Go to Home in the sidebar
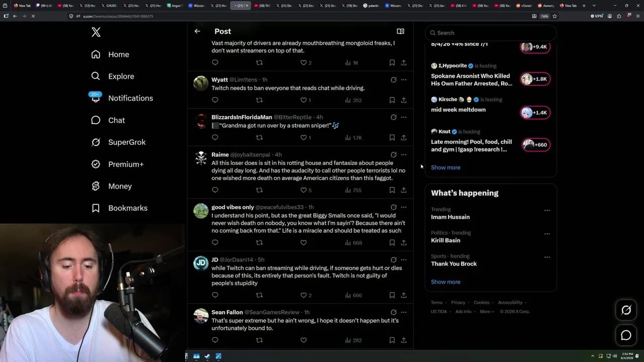The width and height of the screenshot is (644, 362). click(110, 54)
